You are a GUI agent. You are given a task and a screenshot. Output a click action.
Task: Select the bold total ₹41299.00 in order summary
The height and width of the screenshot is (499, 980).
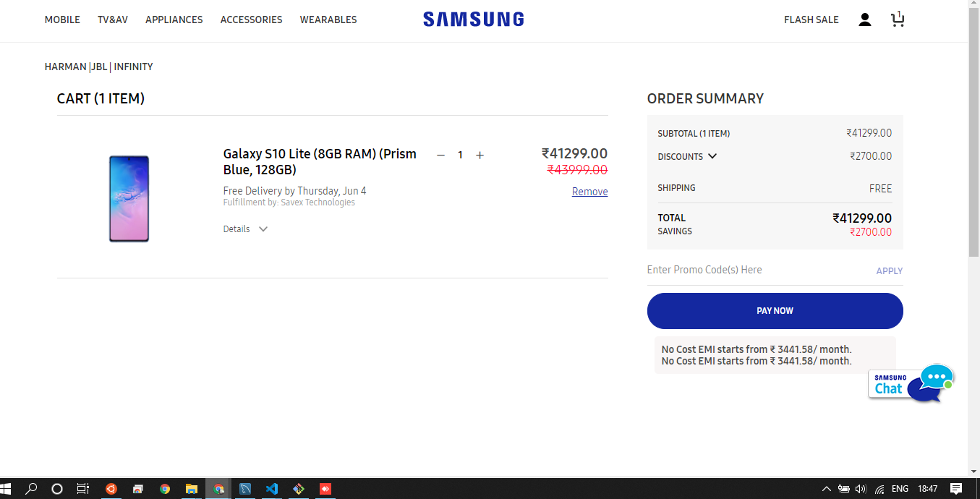tap(862, 218)
